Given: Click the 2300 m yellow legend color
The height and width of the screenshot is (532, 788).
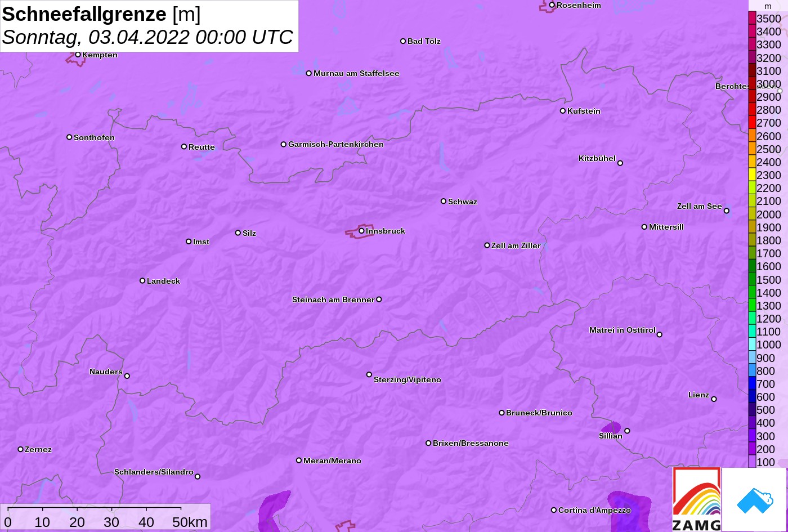Looking at the screenshot, I should 752,175.
